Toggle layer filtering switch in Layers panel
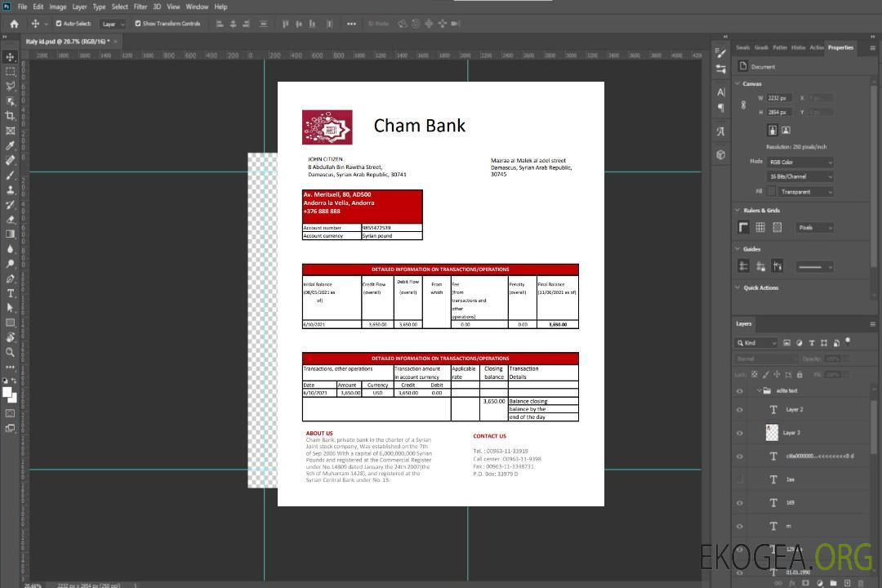Viewport: 882px width, 588px height. [848, 341]
